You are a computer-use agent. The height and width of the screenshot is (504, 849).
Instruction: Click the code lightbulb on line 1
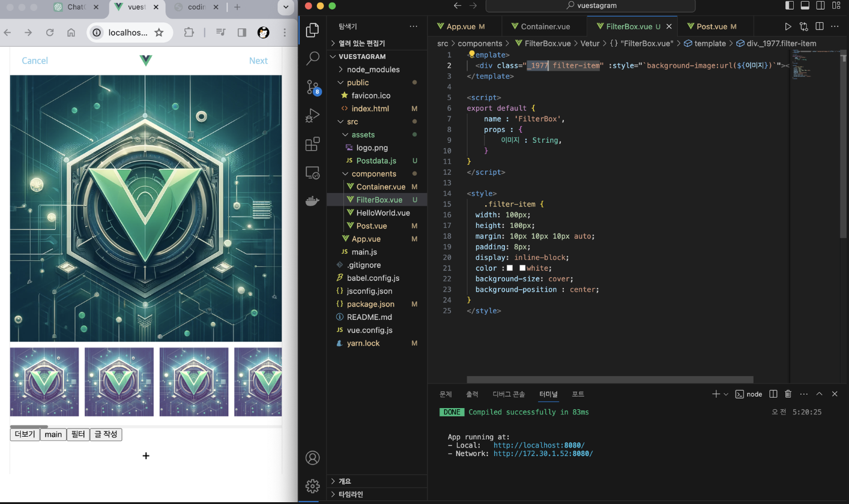point(472,54)
